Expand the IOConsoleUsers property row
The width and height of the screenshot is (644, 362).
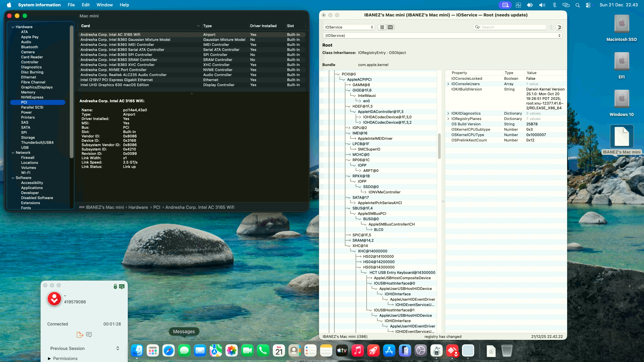click(x=448, y=84)
